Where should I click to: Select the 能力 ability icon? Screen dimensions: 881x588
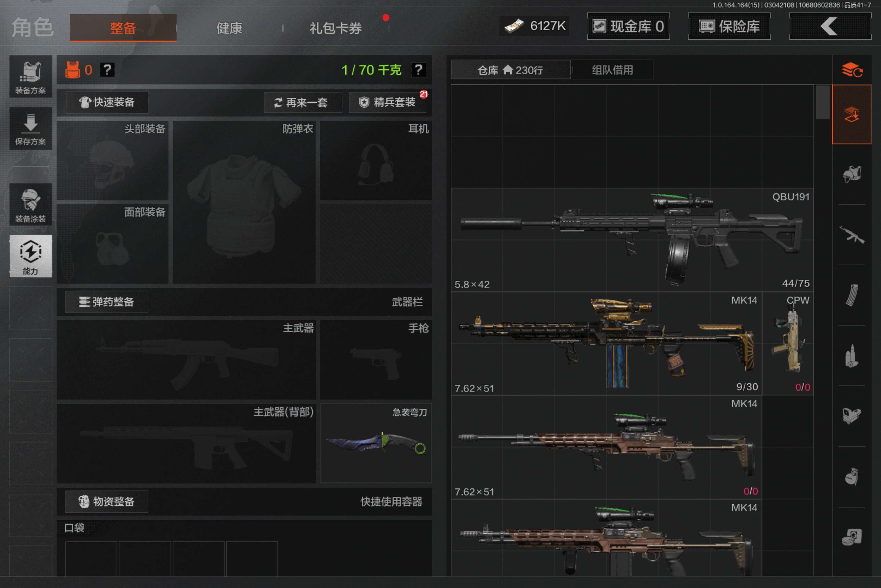tap(30, 256)
